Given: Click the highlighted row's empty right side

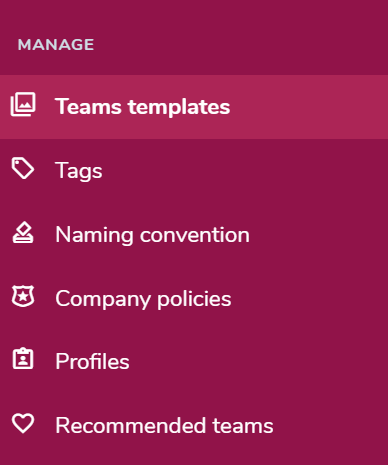Looking at the screenshot, I should pyautogui.click(x=309, y=107).
